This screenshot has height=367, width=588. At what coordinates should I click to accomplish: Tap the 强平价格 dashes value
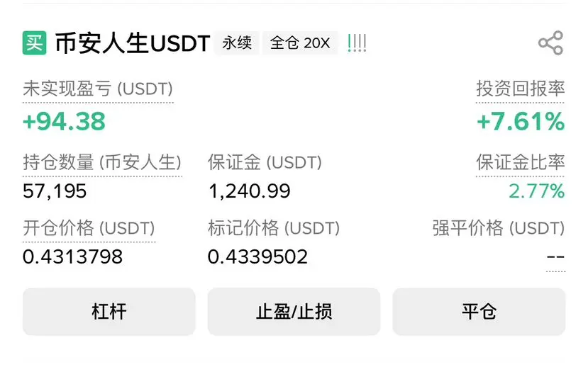click(x=556, y=257)
